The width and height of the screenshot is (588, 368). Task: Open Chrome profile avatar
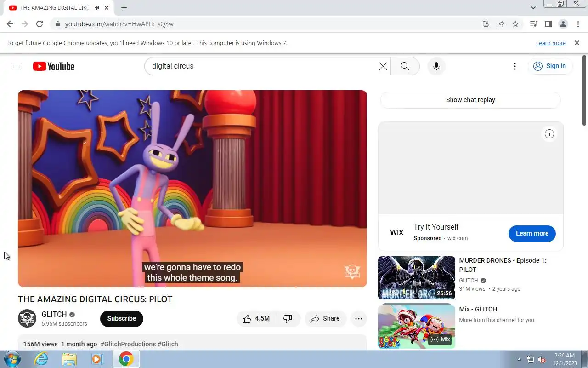pyautogui.click(x=563, y=24)
